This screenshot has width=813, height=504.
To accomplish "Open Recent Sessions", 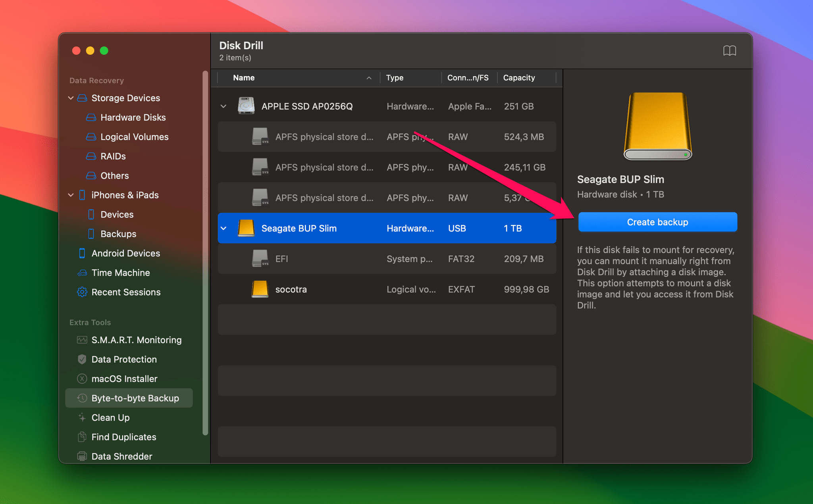I will pos(125,292).
